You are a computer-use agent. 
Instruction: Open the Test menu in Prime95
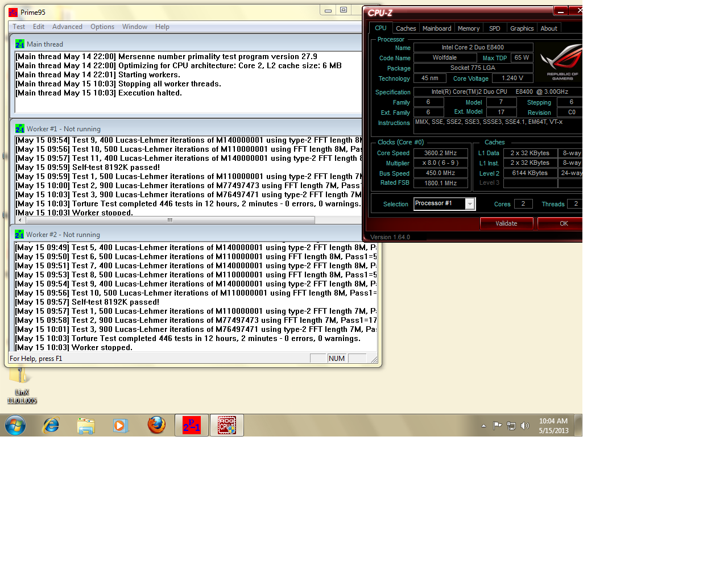tap(19, 27)
